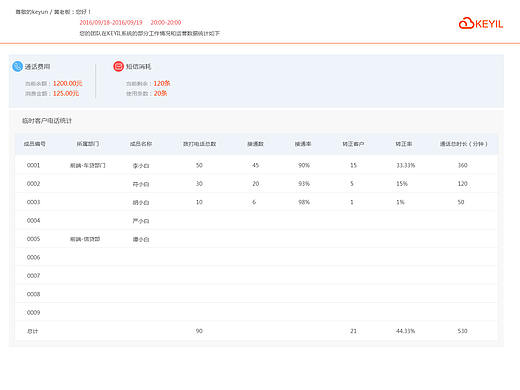Click total call duration 530
Image resolution: width=520 pixels, height=390 pixels.
[463, 331]
